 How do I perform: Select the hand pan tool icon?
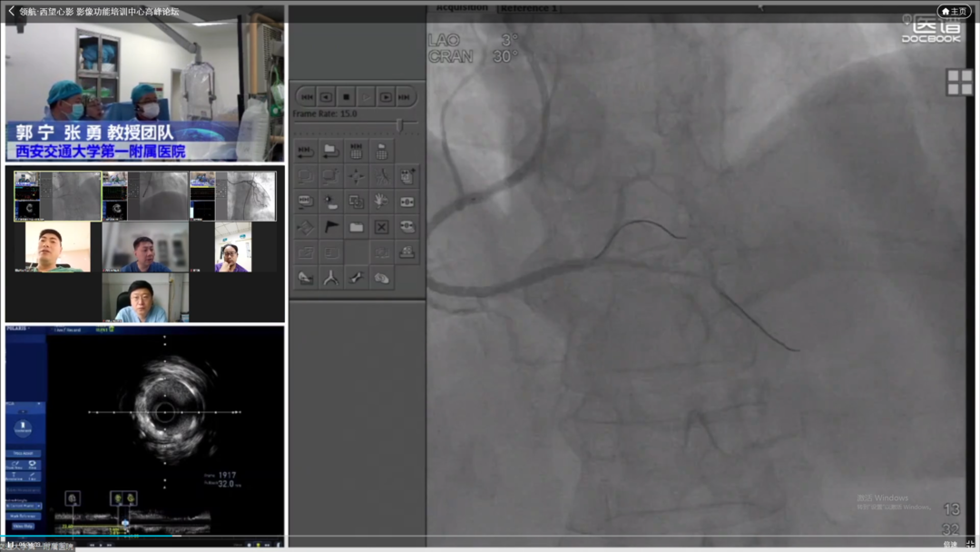coord(382,202)
